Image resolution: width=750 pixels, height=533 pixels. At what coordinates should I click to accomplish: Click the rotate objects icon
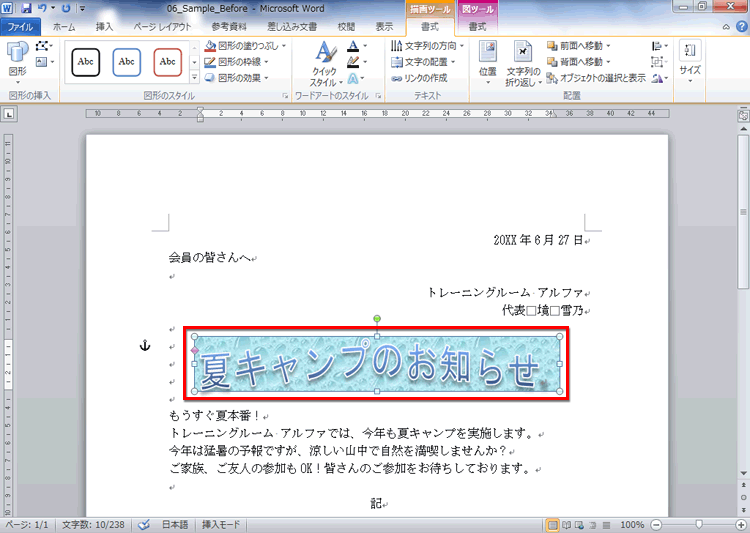click(x=660, y=78)
